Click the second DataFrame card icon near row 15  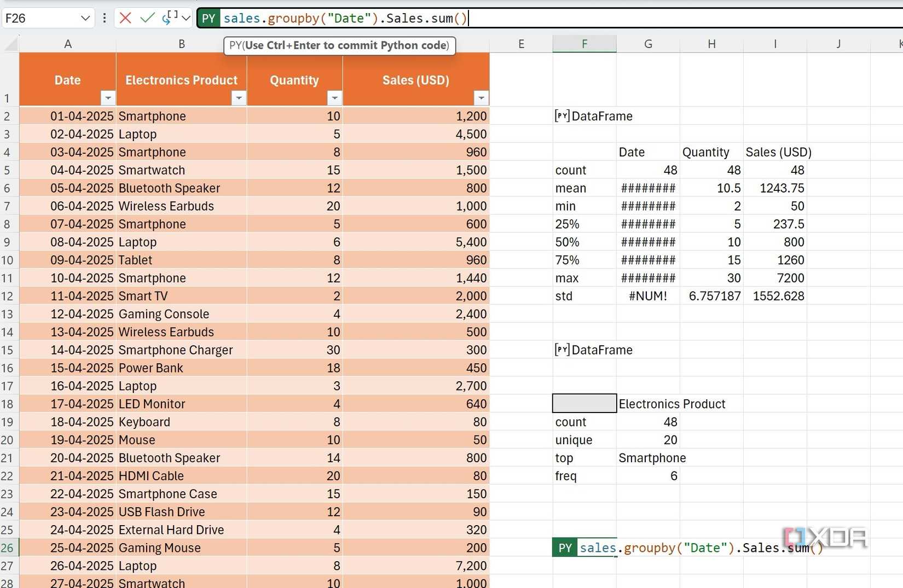click(562, 350)
